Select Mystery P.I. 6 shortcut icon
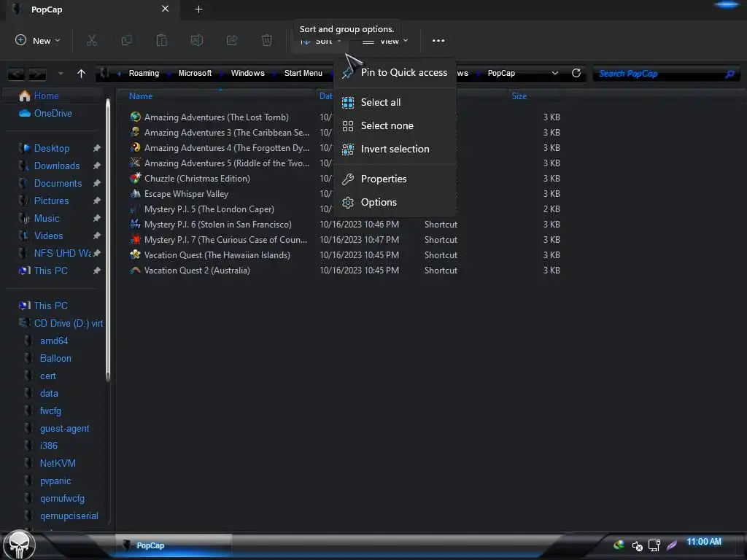The height and width of the screenshot is (560, 747). 135,224
